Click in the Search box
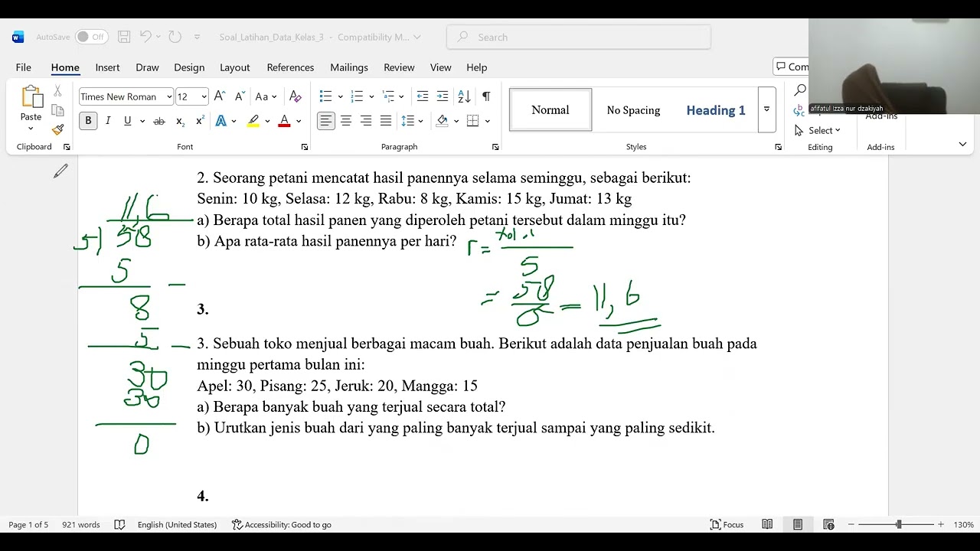The height and width of the screenshot is (551, 980). [579, 37]
